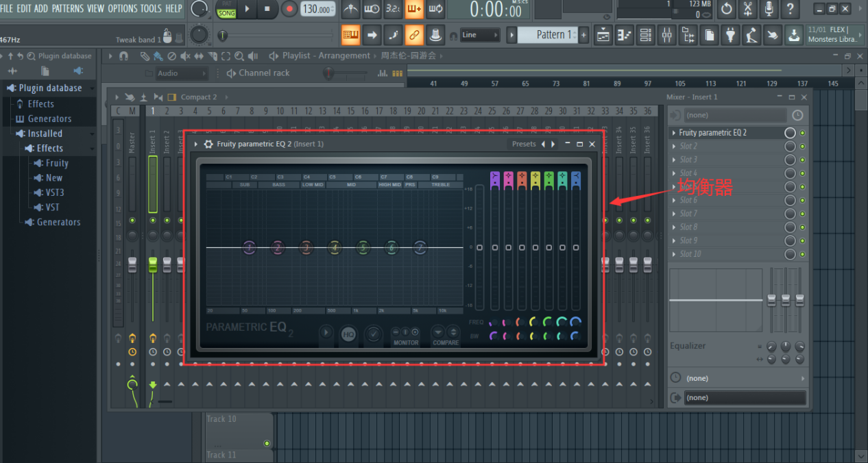The image size is (868, 463).
Task: Toggle Slot 2 enable LED in mixer
Action: 802,146
